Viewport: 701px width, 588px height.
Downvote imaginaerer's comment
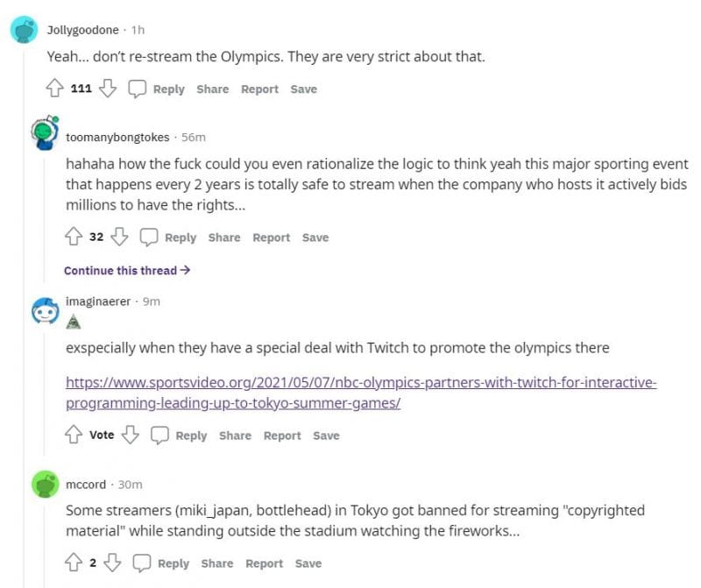(131, 435)
